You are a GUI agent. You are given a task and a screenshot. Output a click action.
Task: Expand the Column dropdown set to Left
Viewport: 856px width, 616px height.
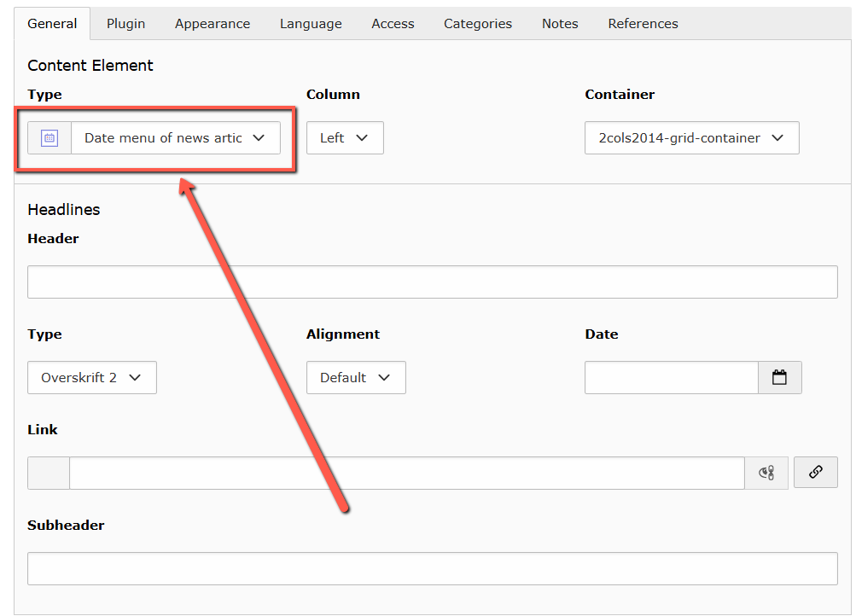point(344,138)
